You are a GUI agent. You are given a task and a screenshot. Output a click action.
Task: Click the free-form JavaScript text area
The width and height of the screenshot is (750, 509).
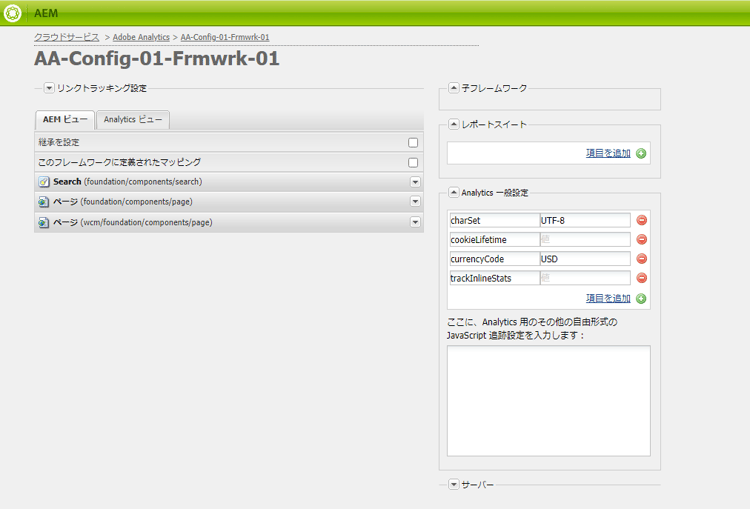pos(549,401)
